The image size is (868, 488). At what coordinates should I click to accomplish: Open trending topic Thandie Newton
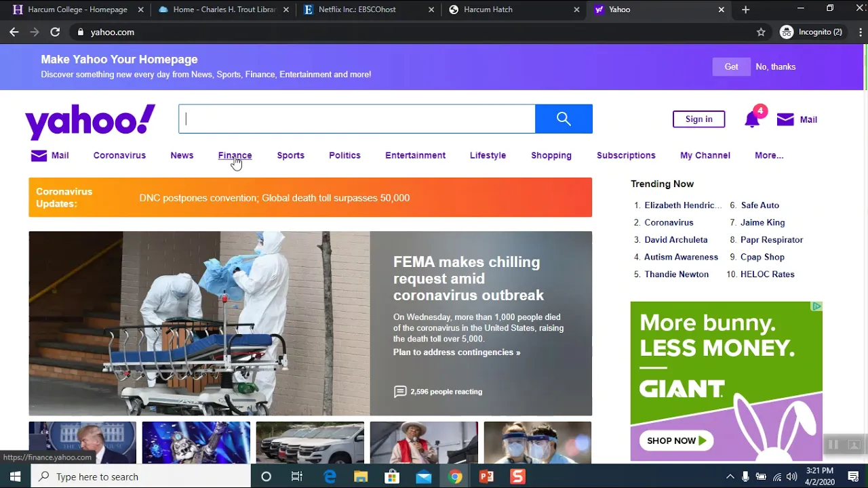pyautogui.click(x=676, y=274)
